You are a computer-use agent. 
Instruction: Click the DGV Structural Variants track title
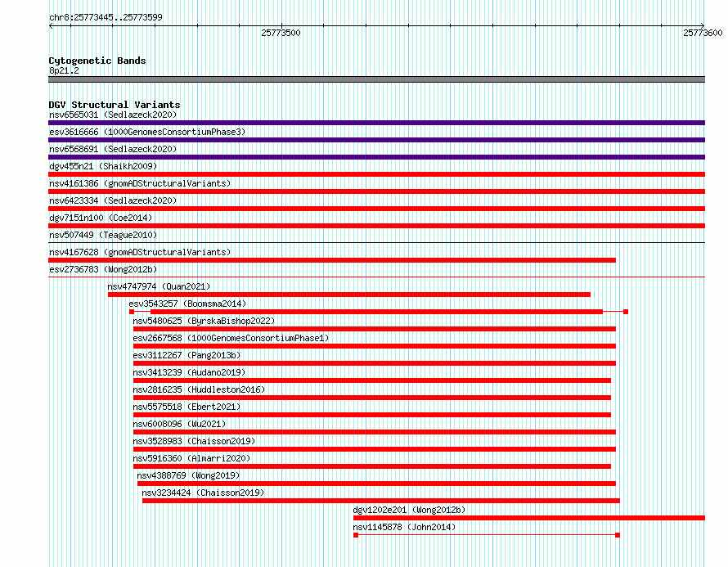point(115,105)
